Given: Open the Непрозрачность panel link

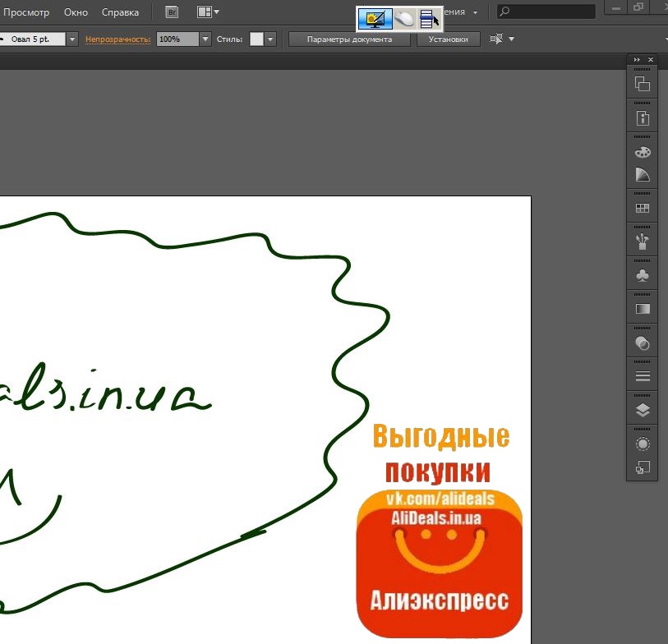Looking at the screenshot, I should click(118, 39).
